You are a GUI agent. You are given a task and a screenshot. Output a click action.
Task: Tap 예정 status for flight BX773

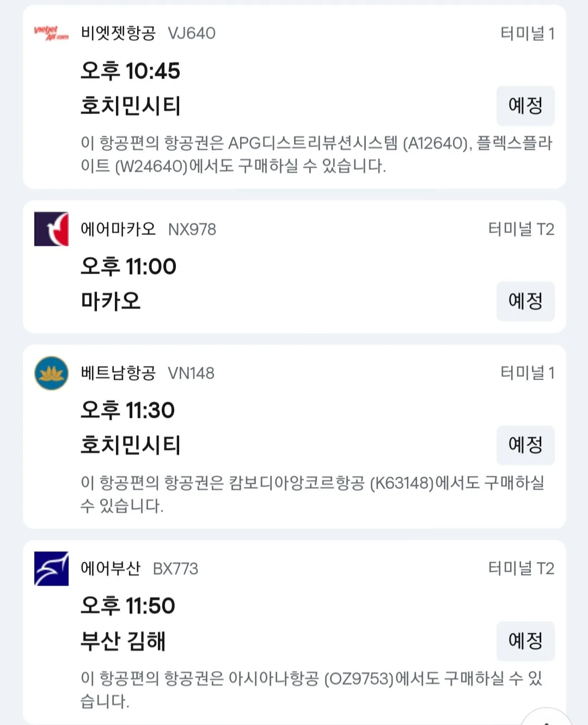point(525,641)
